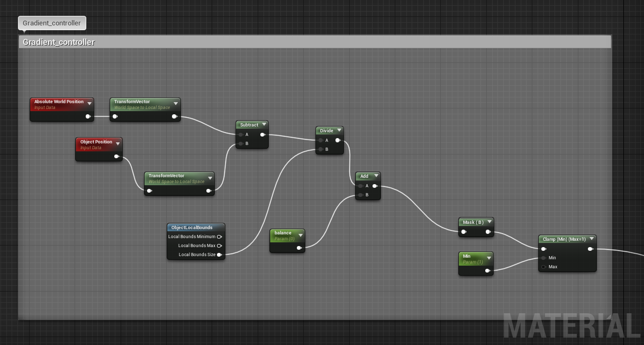Select the Add node title
Viewport: 644px width, 345px height.
tap(364, 176)
